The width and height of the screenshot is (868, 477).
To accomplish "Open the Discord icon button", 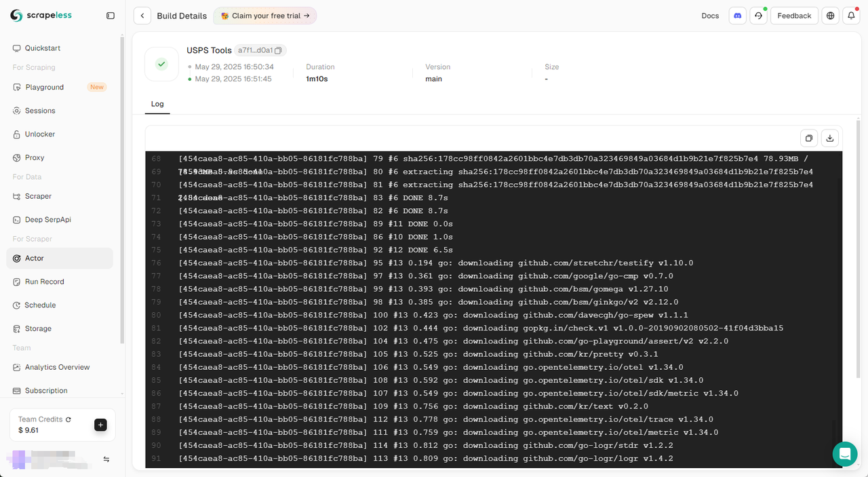I will click(738, 16).
